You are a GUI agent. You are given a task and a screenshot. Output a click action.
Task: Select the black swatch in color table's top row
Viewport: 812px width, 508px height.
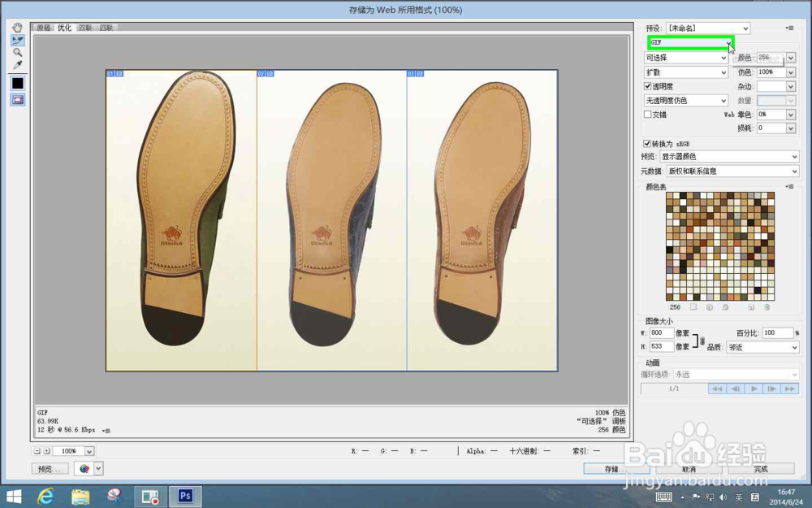(683, 195)
